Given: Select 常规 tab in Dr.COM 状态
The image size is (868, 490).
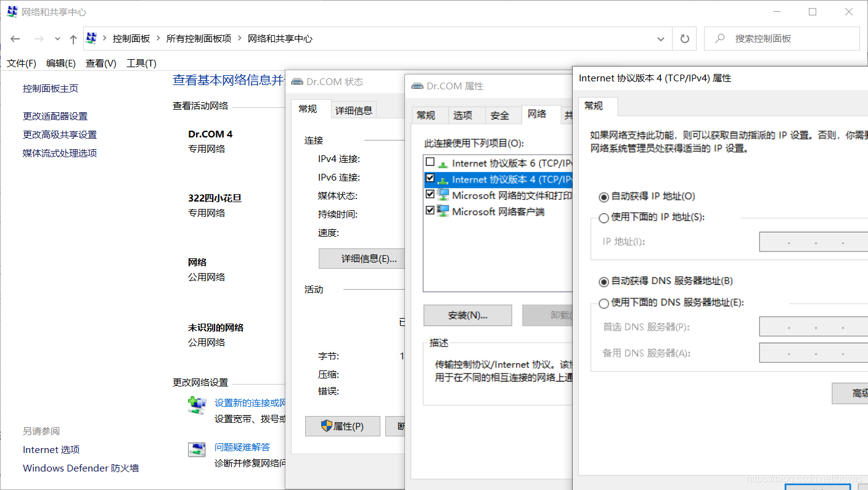Looking at the screenshot, I should tap(308, 108).
